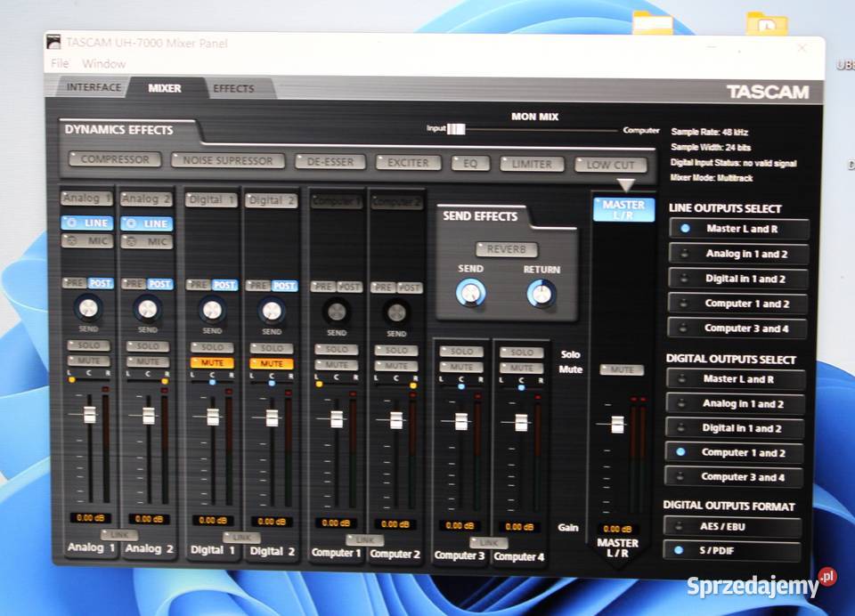
Task: Set Analog 2 send to POST
Action: 159,284
